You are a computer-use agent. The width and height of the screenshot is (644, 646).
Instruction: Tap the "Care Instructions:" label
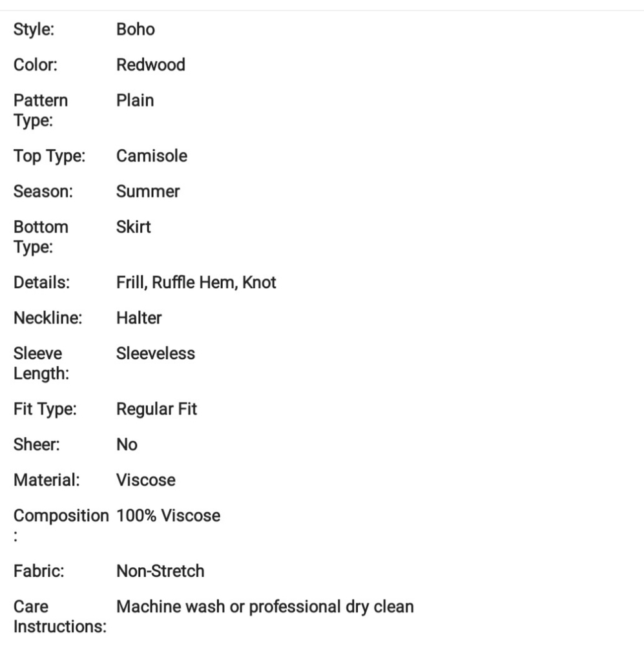(x=59, y=617)
